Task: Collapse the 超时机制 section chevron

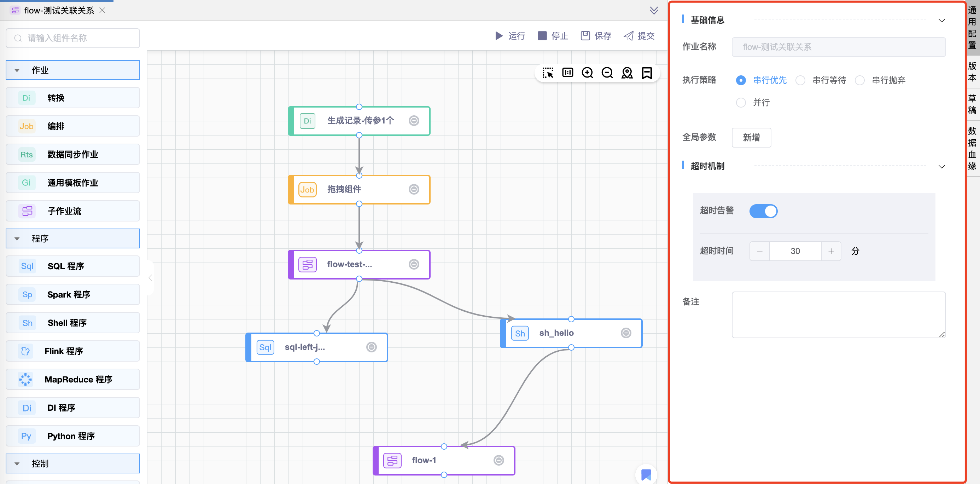Action: 941,167
